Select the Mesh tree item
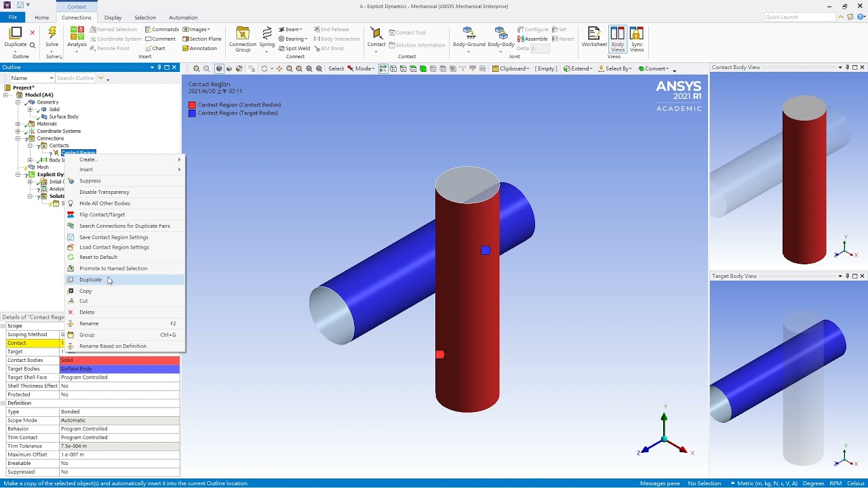The image size is (868, 488). point(43,167)
